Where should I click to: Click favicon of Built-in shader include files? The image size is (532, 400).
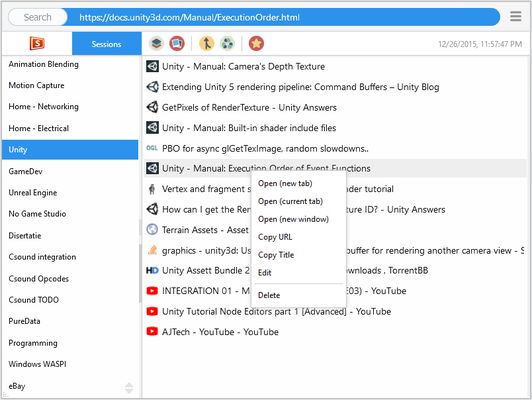152,128
